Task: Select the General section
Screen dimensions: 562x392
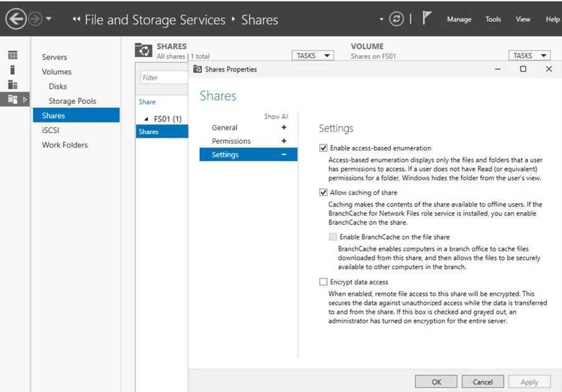Action: [225, 128]
